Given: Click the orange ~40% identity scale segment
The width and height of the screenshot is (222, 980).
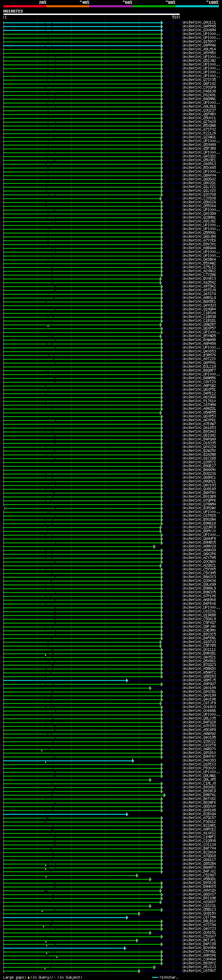Looking at the screenshot, I should 68,6.
